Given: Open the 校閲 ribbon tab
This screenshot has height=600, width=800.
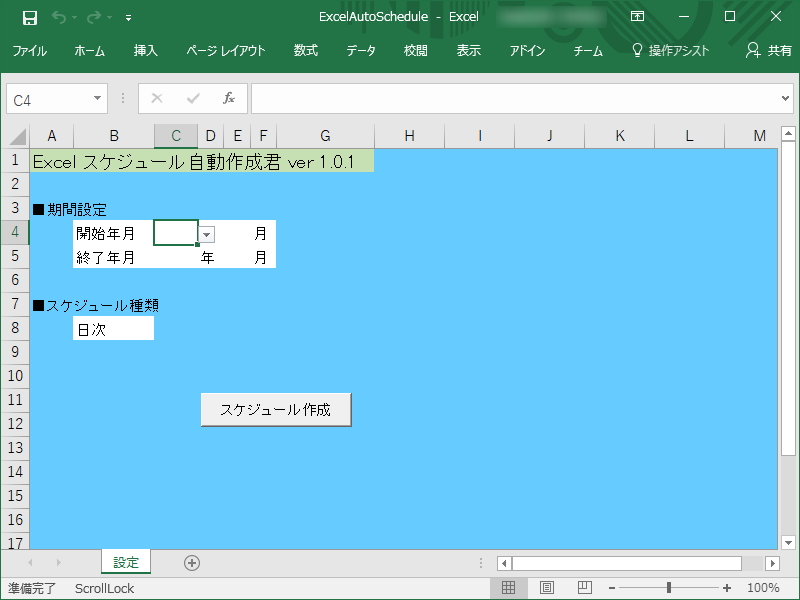Looking at the screenshot, I should pyautogui.click(x=415, y=51).
